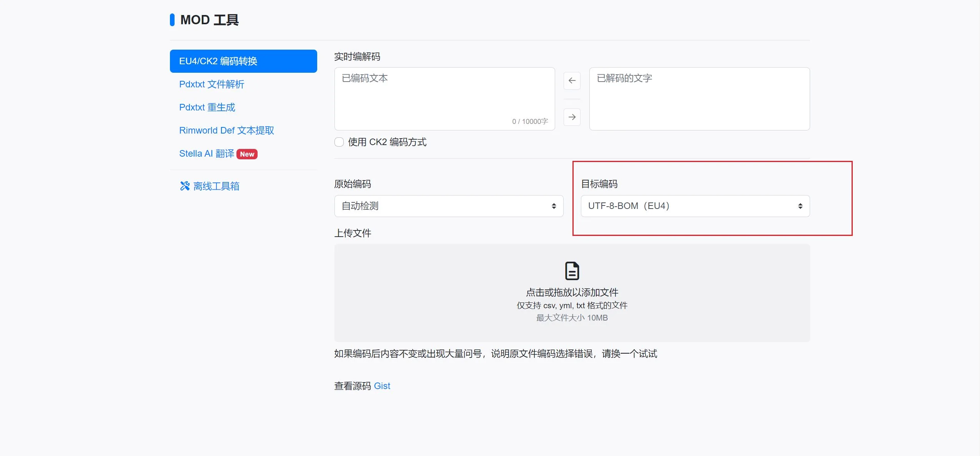The width and height of the screenshot is (980, 456).
Task: Click the 原始编码 label
Action: (352, 184)
